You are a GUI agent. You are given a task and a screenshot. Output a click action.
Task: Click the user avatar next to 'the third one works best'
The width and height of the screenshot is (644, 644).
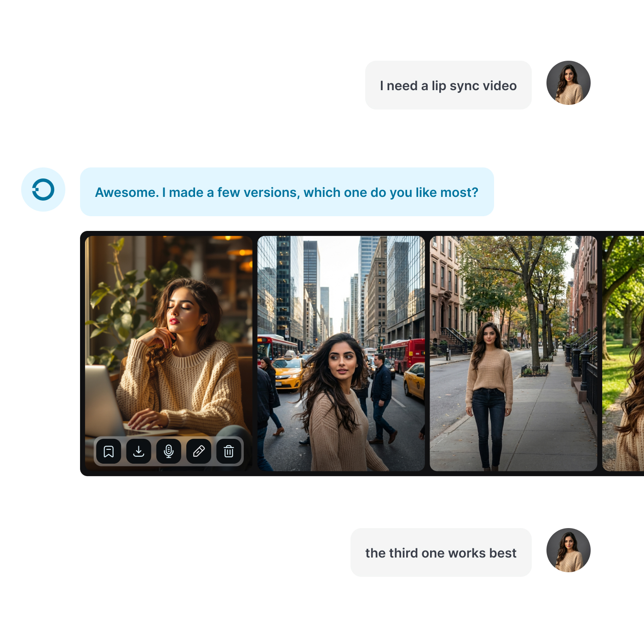[x=568, y=551]
